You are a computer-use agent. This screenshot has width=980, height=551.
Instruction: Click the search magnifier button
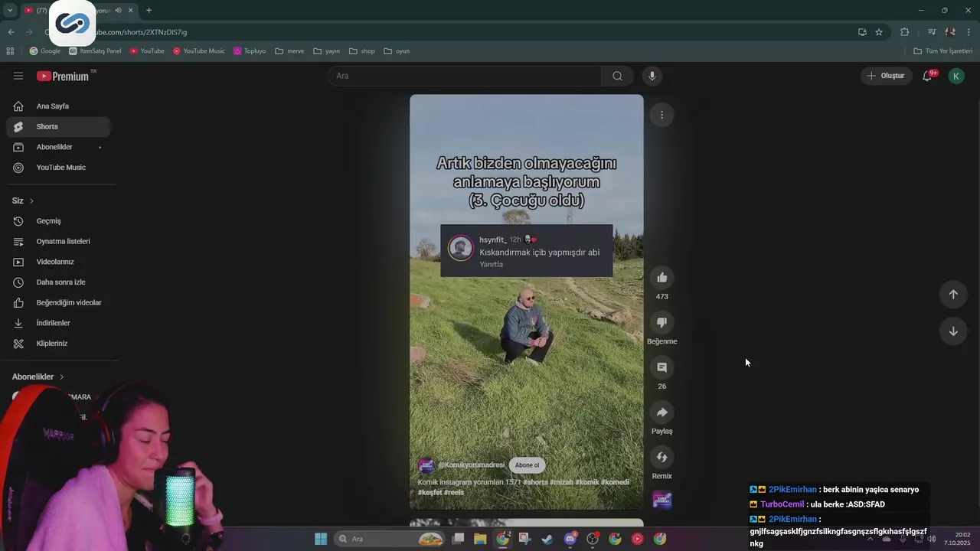click(617, 76)
